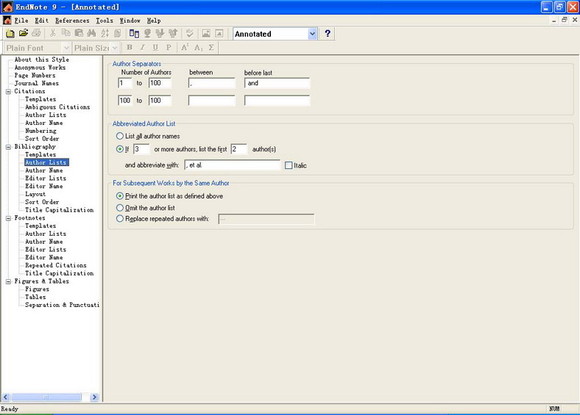Toggle Bold formatting button
Screen dimensions: 580x415
coord(129,47)
